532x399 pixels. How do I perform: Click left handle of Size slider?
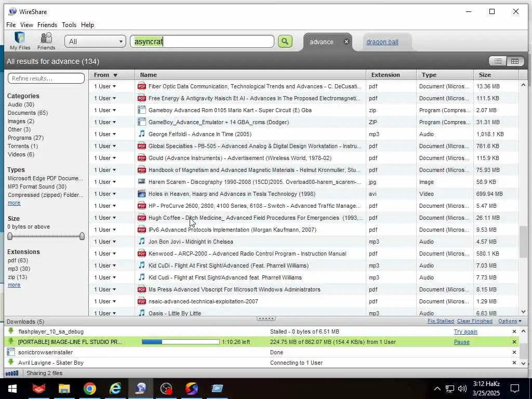[x=10, y=236]
